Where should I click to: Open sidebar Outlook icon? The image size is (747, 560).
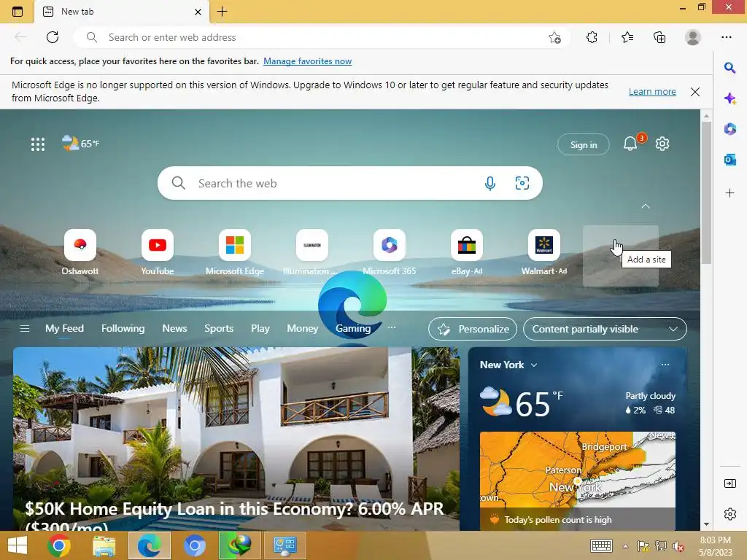pyautogui.click(x=729, y=160)
